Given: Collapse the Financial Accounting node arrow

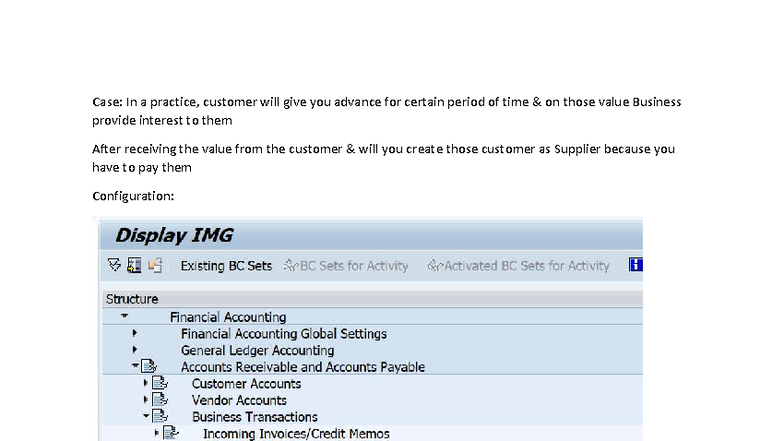Looking at the screenshot, I should coord(123,317).
